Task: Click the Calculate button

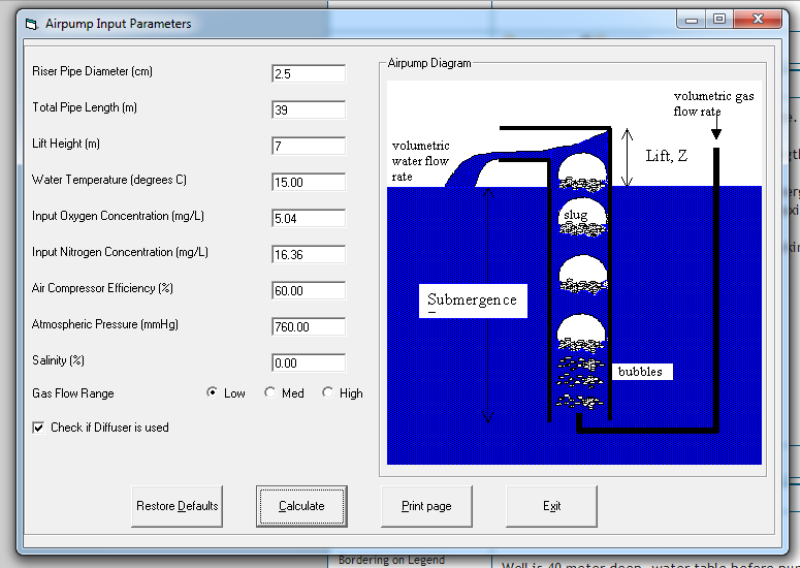Action: 301,506
